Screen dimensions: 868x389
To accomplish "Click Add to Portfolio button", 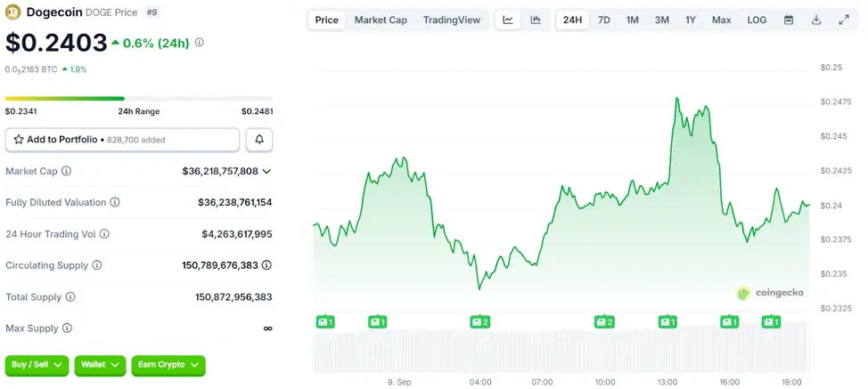I will (122, 140).
